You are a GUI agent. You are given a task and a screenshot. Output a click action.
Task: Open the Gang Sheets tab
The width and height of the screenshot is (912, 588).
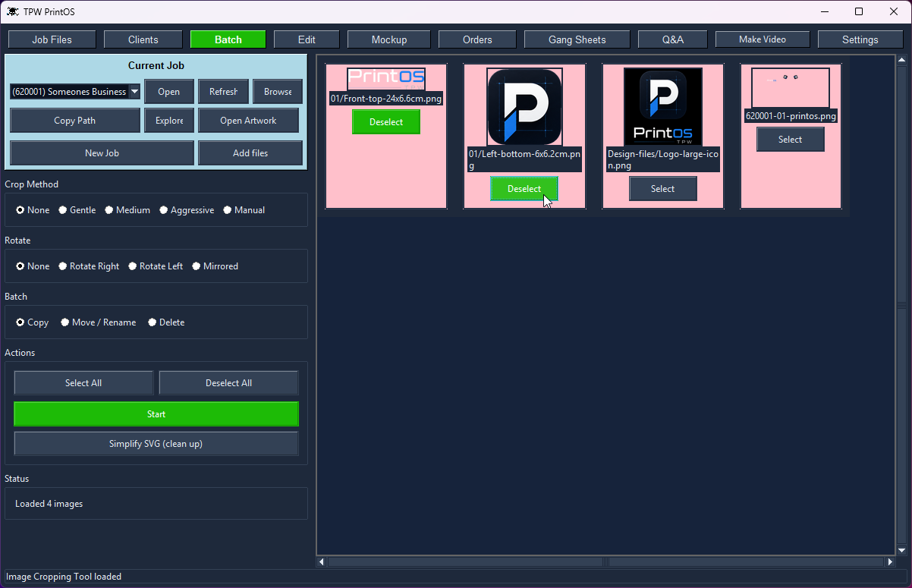(577, 39)
